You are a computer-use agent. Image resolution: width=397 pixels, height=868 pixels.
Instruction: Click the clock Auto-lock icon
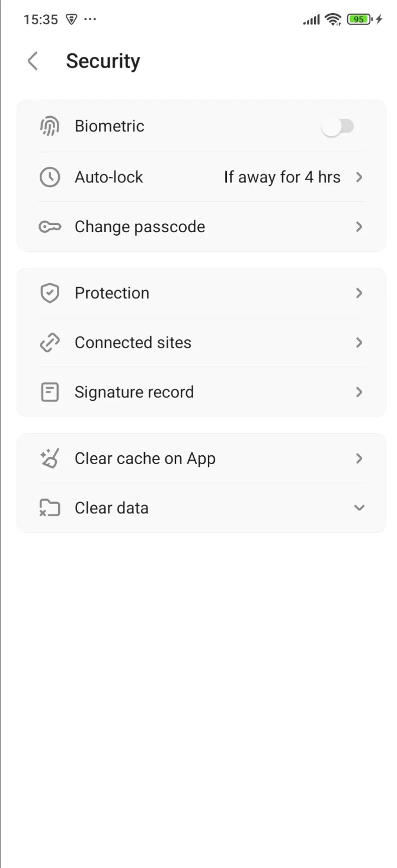50,176
